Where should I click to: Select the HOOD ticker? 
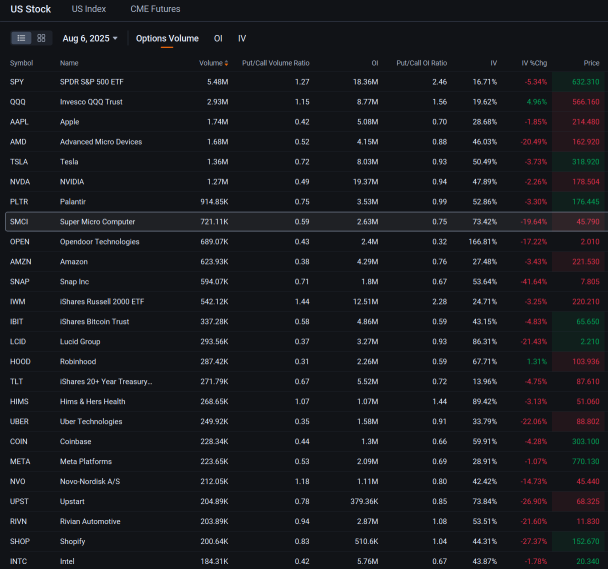tap(20, 361)
